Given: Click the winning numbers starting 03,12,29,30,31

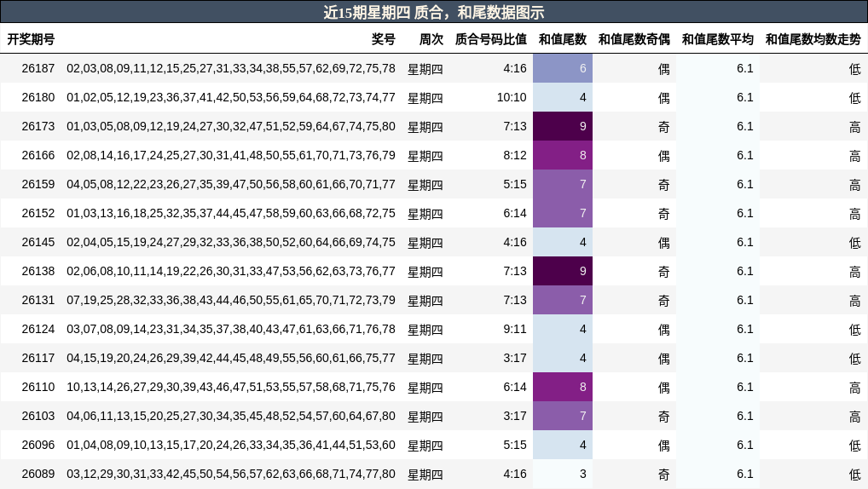Looking at the screenshot, I should point(231,474).
